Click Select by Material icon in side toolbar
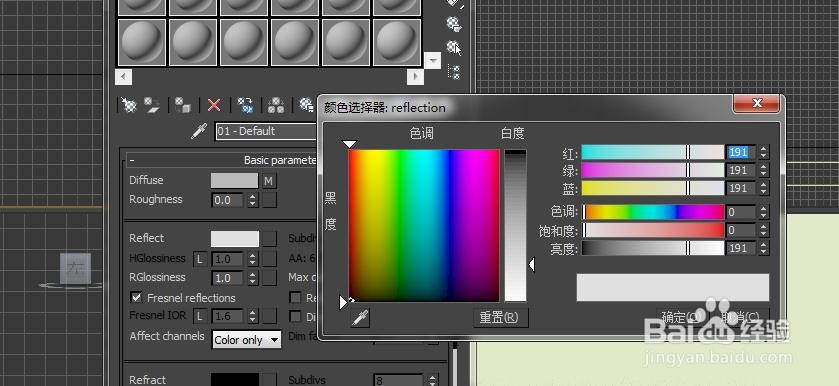839x386 pixels. coord(454,48)
